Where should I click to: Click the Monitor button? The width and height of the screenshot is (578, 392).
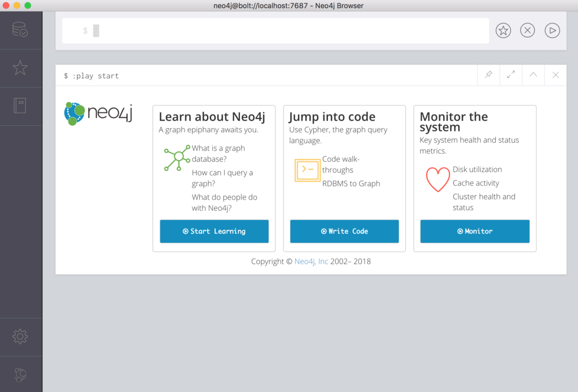(x=475, y=231)
